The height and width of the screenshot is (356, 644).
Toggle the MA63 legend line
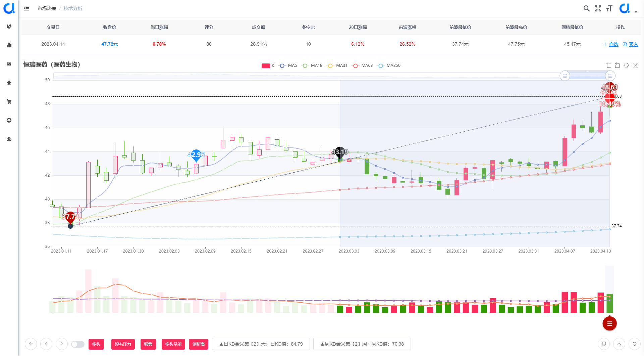point(362,65)
